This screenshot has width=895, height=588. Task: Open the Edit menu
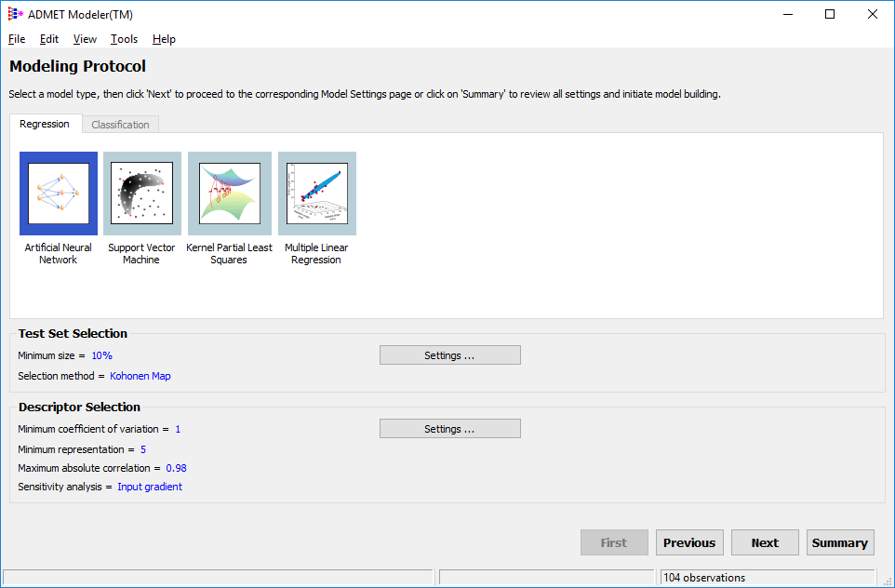[x=49, y=39]
